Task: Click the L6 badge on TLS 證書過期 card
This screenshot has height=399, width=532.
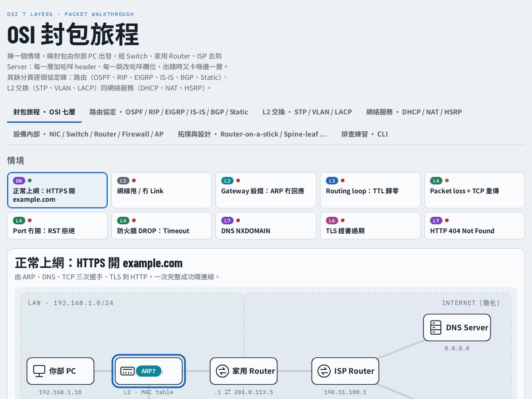Action: (x=332, y=220)
